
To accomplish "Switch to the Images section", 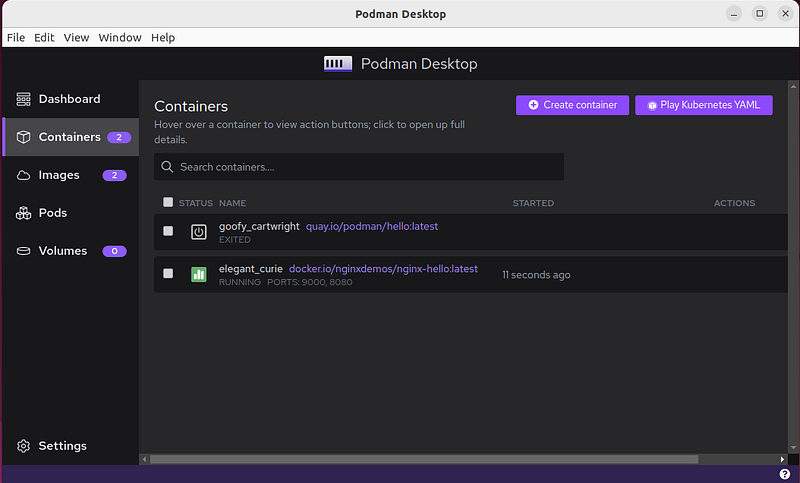I will pos(71,175).
